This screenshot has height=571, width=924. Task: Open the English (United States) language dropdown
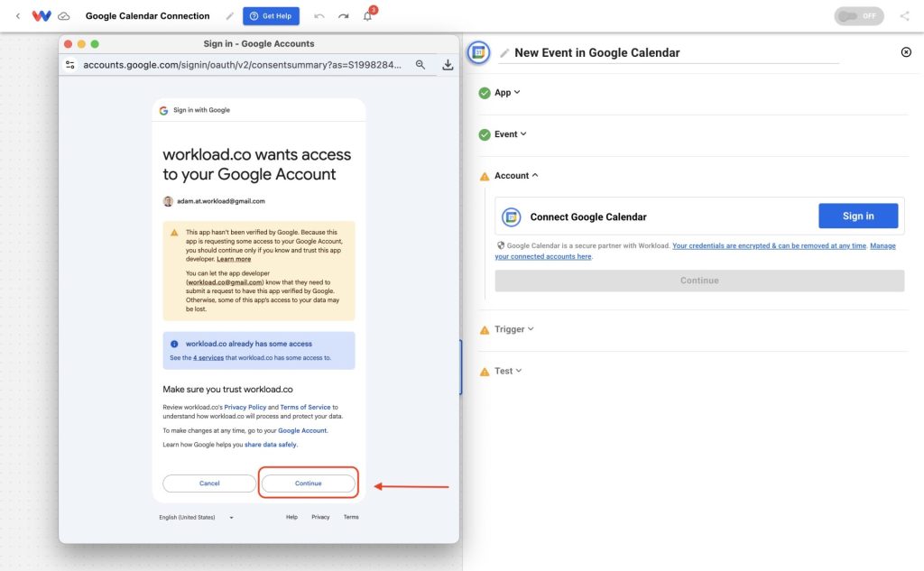pyautogui.click(x=196, y=518)
